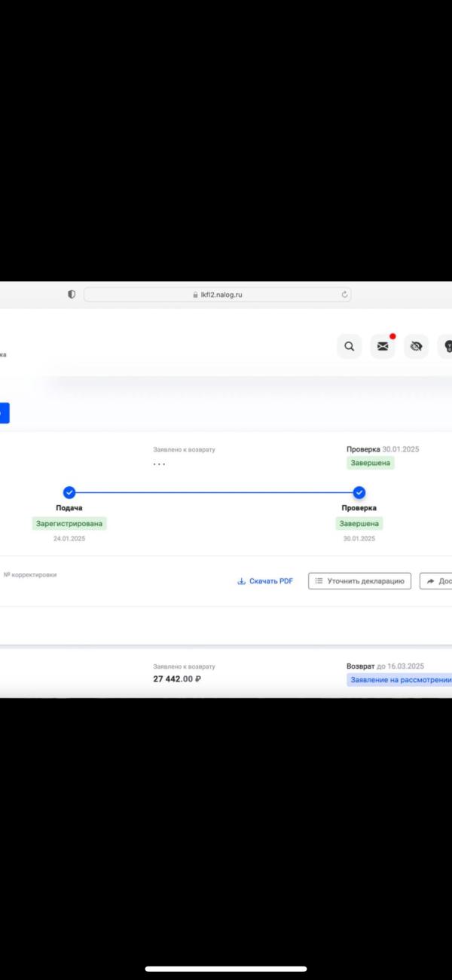Reload the page via circular arrow
The height and width of the screenshot is (980, 452).
click(345, 295)
